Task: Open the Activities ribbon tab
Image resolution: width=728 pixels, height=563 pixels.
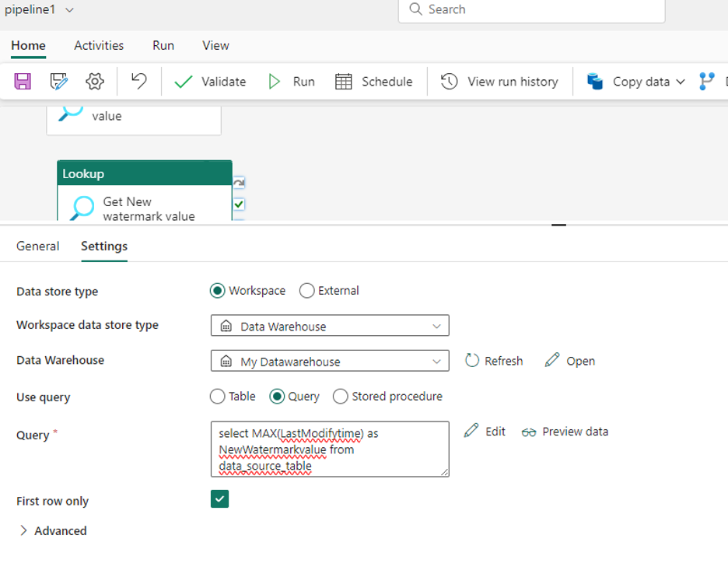Action: pos(99,45)
